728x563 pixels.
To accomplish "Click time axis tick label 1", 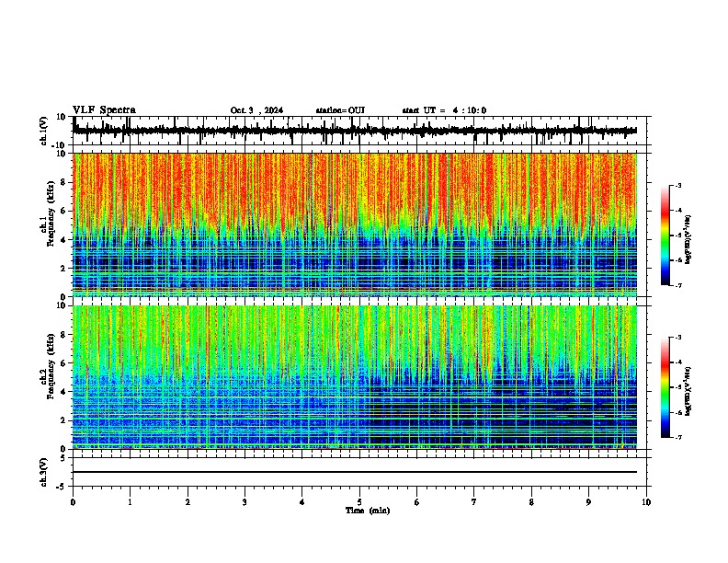I will [130, 502].
